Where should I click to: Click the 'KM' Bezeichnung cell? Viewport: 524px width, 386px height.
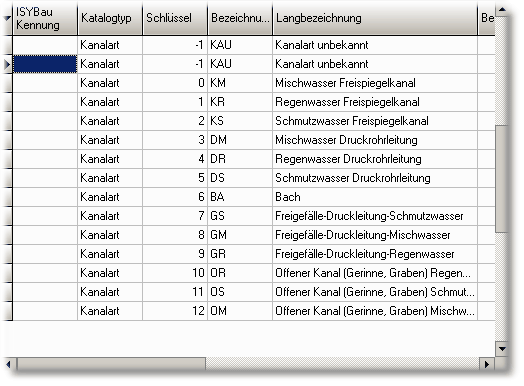click(240, 83)
